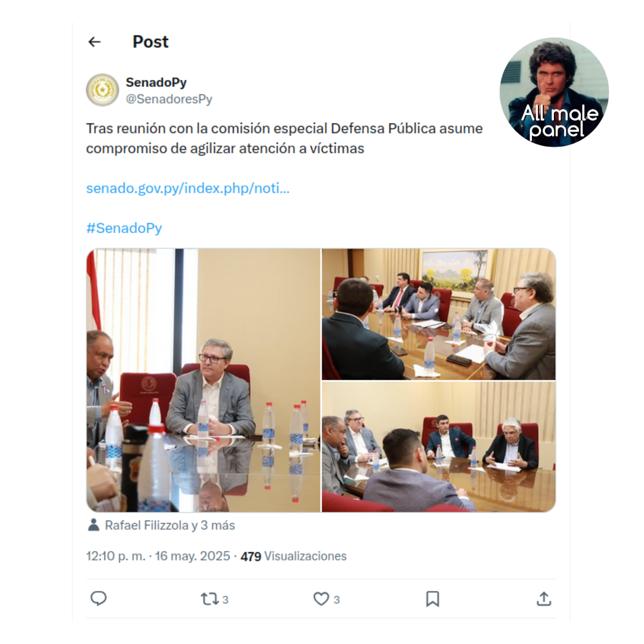
Task: View tagged users Rafael Filizzola y 3 más
Action: [169, 525]
